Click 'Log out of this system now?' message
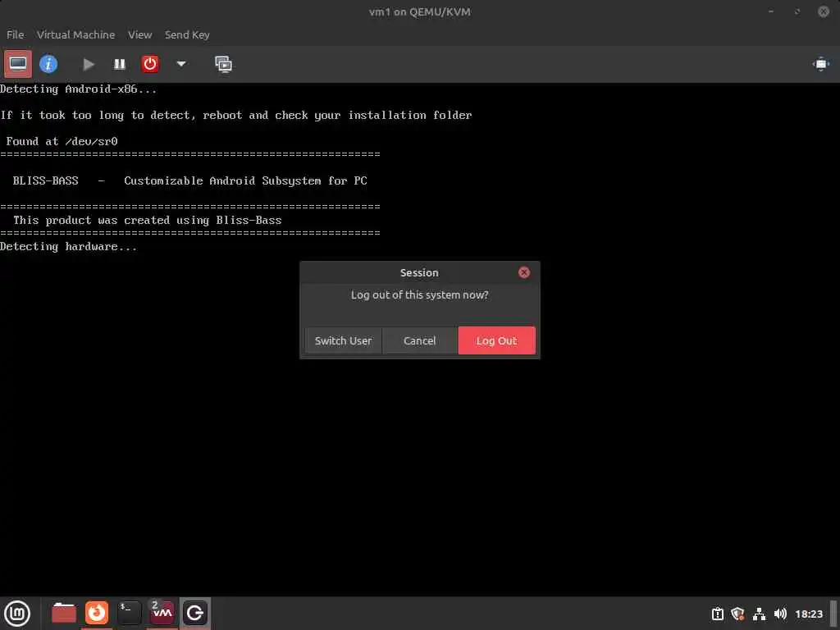840x630 pixels. click(419, 295)
